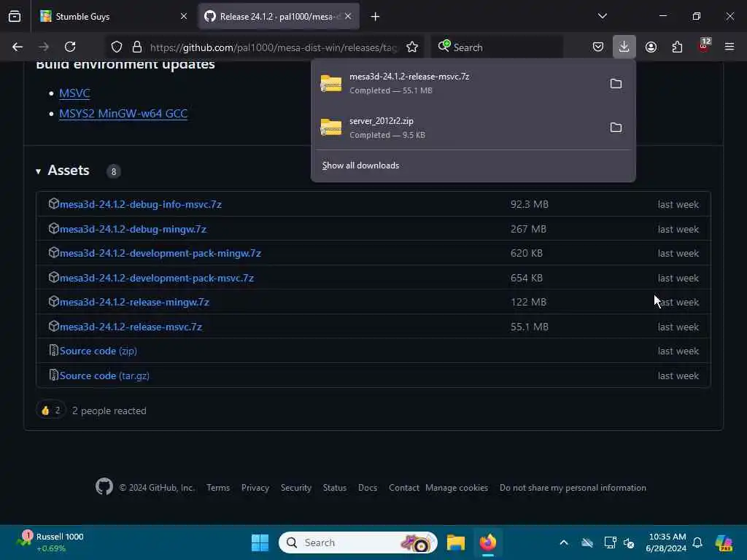The width and height of the screenshot is (747, 560).
Task: Click the thumbs up reaction button
Action: [x=50, y=410]
